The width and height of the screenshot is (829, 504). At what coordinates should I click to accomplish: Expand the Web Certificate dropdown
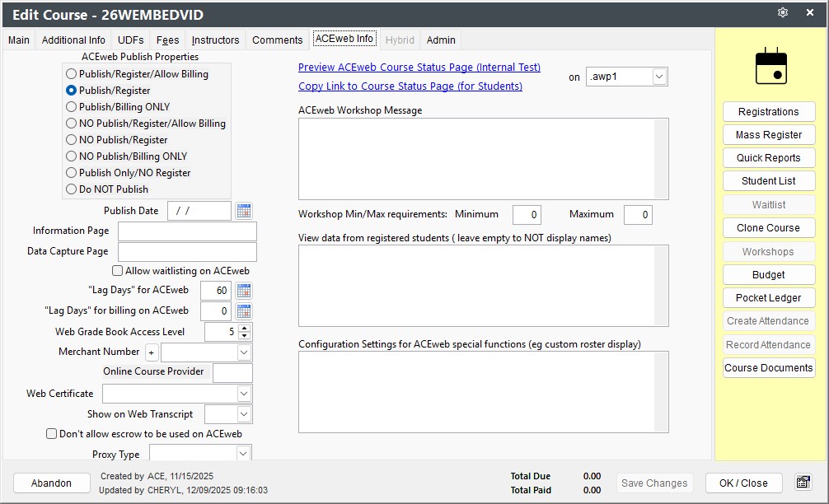pos(244,394)
